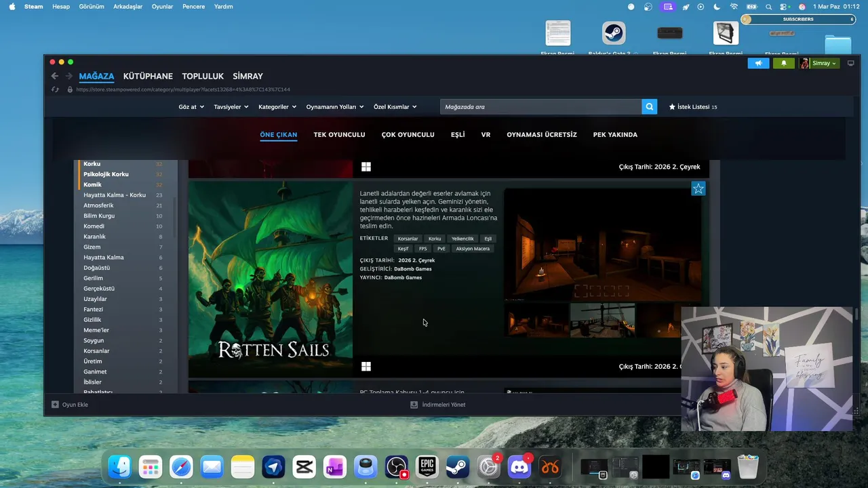Screen dimensions: 868x488
Task: Enable the Bilim Kurgu tag filter
Action: (x=99, y=216)
